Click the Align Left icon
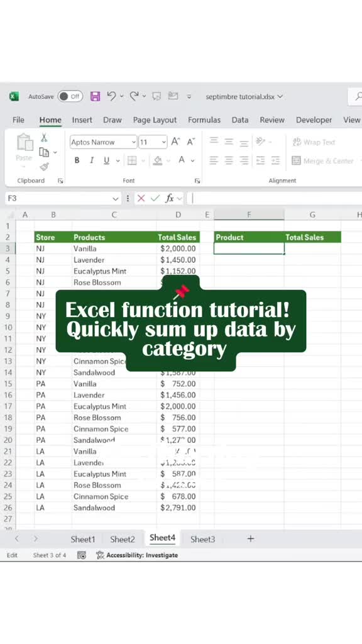 coord(214,160)
